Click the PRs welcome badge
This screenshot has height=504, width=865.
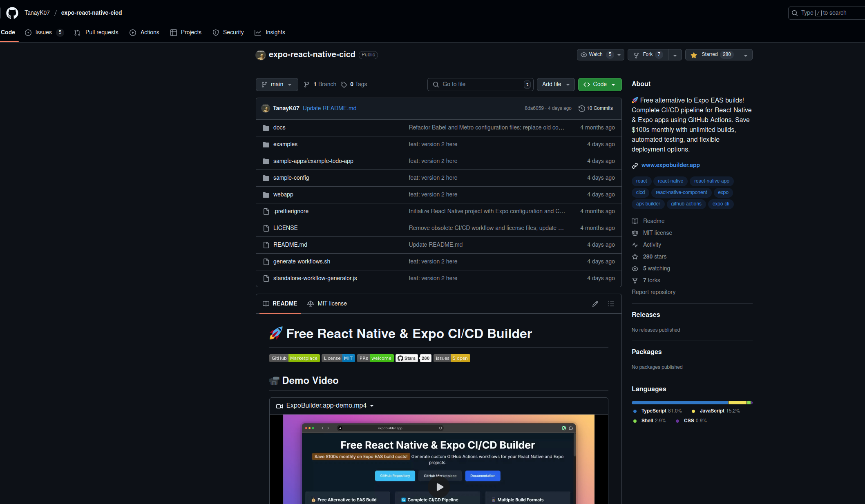(376, 358)
